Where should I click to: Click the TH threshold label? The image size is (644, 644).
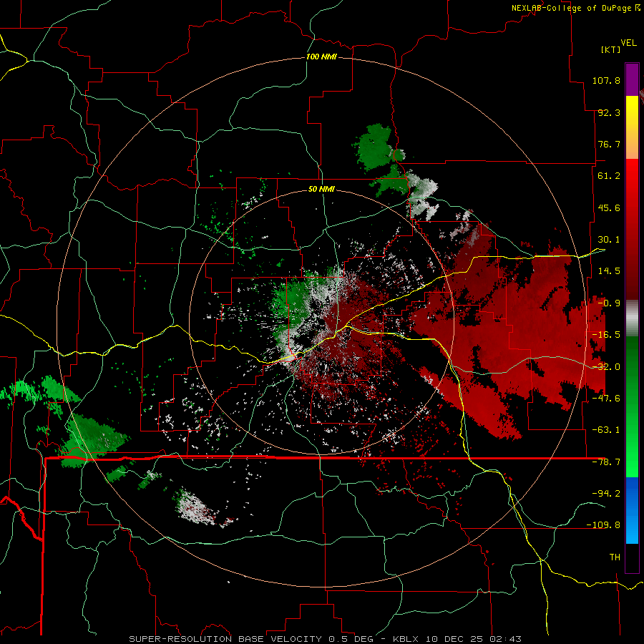click(615, 557)
